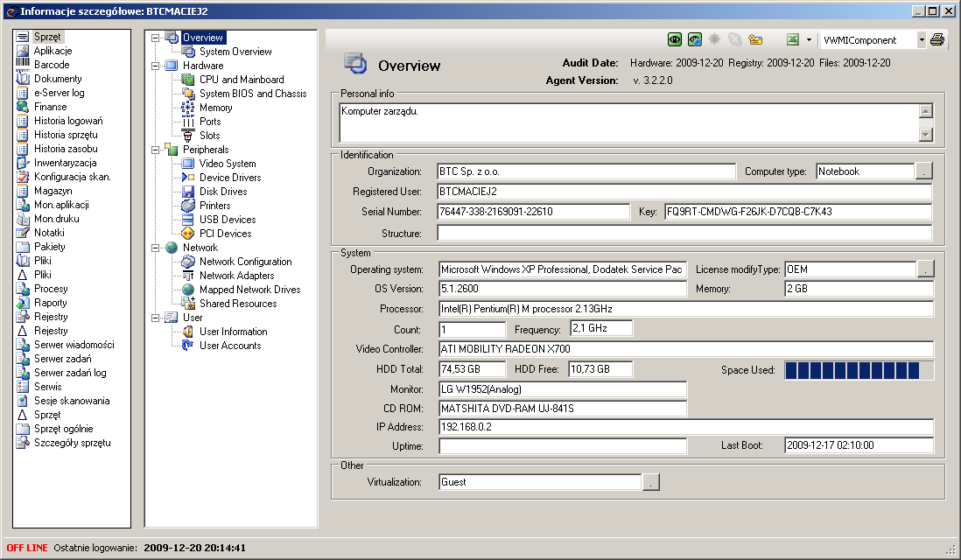This screenshot has width=961, height=560.
Task: Select Konfiguracja skan. in the sidebar
Action: [73, 177]
